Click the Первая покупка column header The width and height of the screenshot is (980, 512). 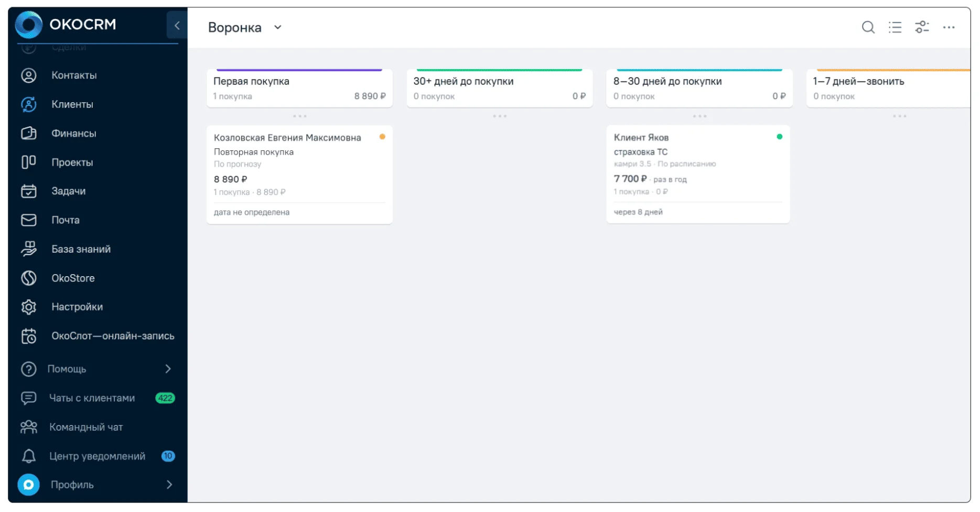[299, 88]
